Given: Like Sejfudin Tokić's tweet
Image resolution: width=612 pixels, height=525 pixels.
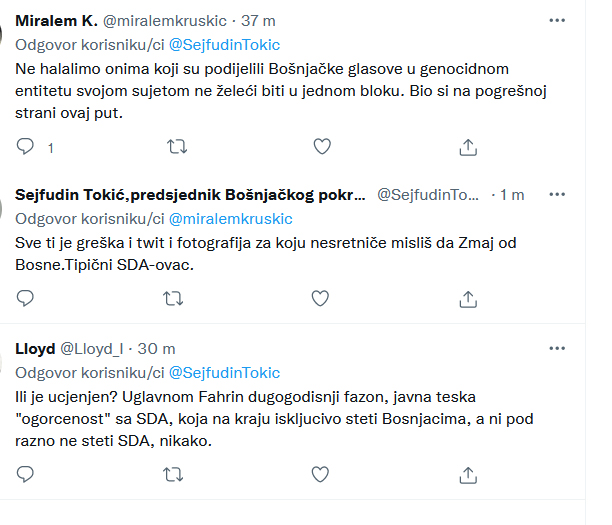Looking at the screenshot, I should pyautogui.click(x=322, y=298).
